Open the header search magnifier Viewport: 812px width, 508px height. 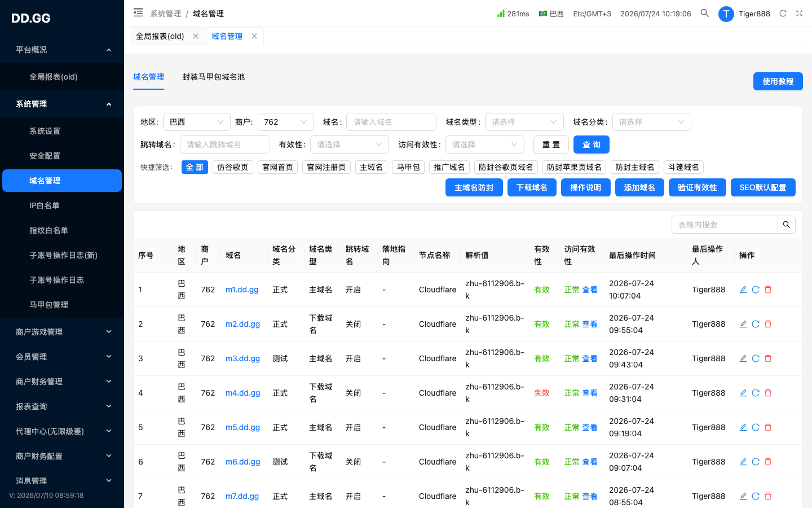[705, 13]
